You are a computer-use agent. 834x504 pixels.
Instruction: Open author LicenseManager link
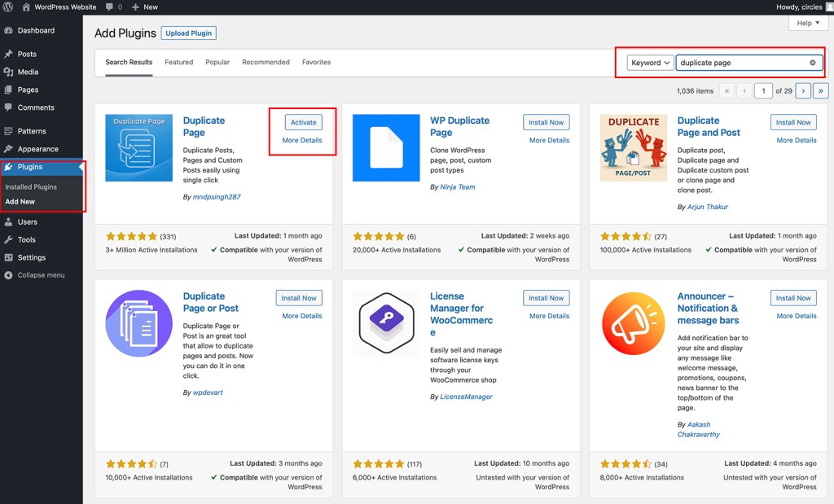pos(466,397)
